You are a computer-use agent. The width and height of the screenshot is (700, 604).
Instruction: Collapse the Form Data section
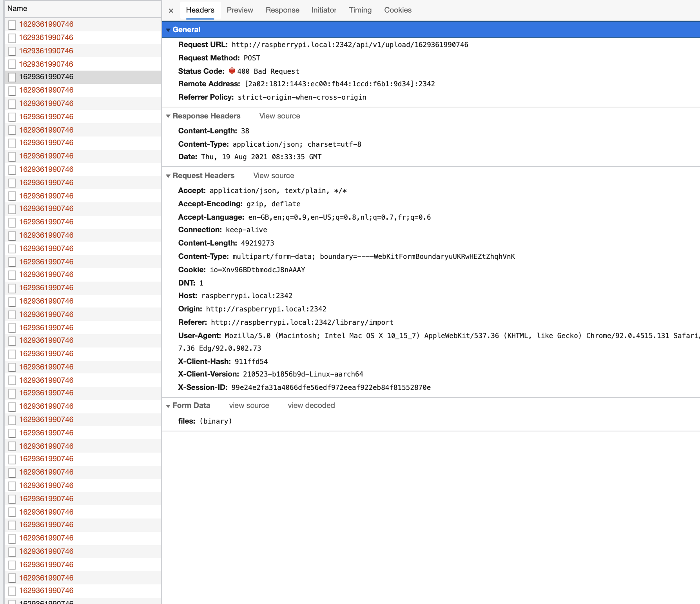pos(168,406)
